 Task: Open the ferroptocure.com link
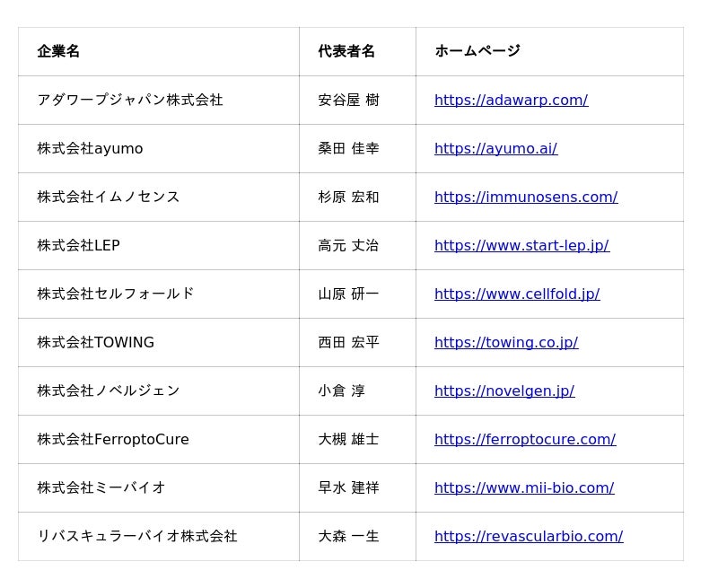pyautogui.click(x=525, y=440)
